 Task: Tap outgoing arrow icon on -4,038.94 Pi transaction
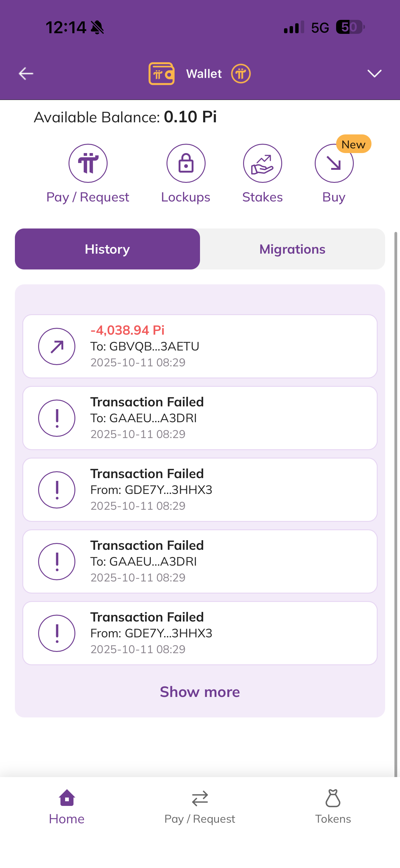tap(56, 346)
